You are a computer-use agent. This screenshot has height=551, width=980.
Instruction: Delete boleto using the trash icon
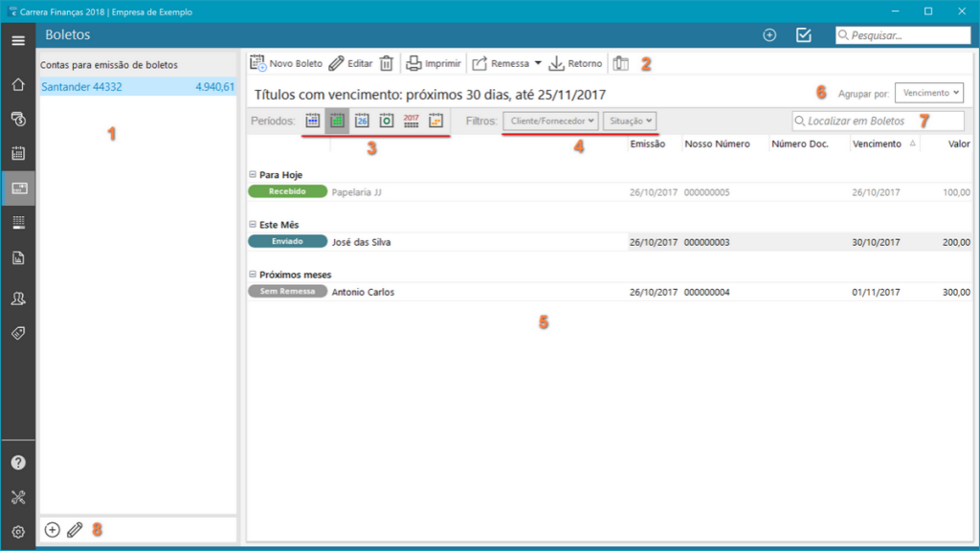click(386, 64)
